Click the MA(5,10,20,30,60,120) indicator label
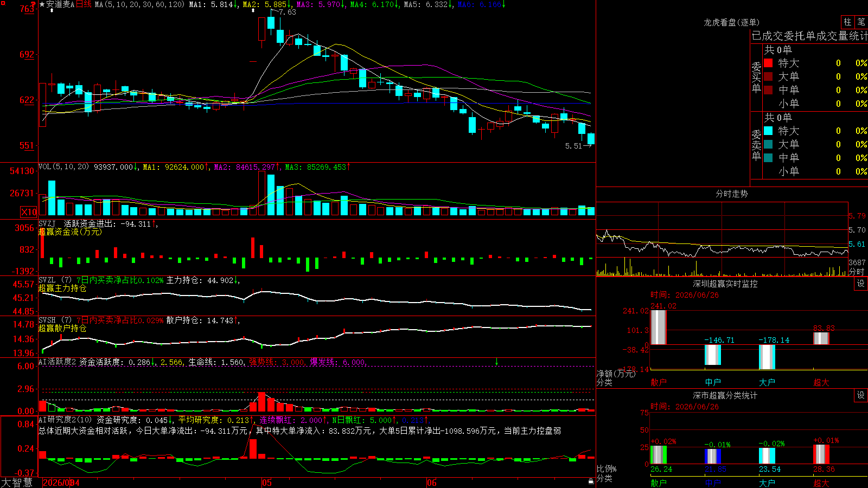This screenshot has height=488, width=868. pos(139,4)
